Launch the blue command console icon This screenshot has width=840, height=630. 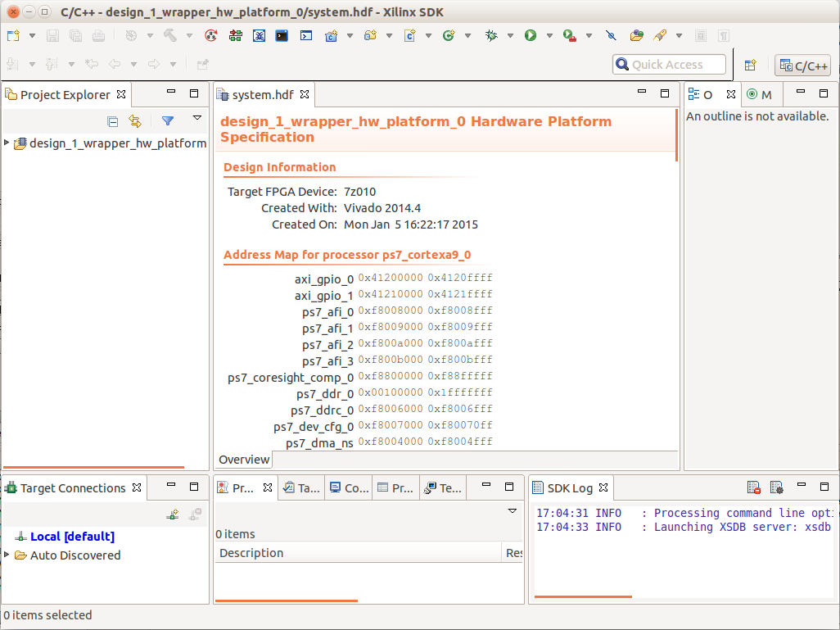[306, 36]
